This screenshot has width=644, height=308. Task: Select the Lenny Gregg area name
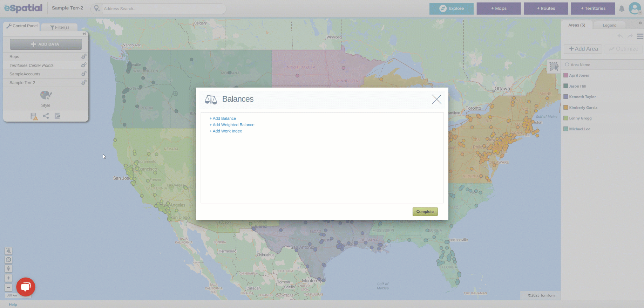pos(580,118)
